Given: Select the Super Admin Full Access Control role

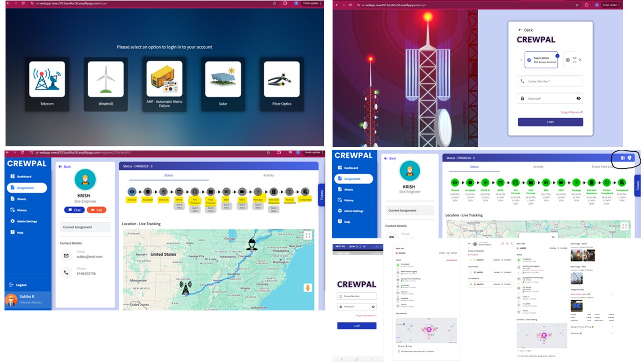Looking at the screenshot, I should pyautogui.click(x=541, y=60).
